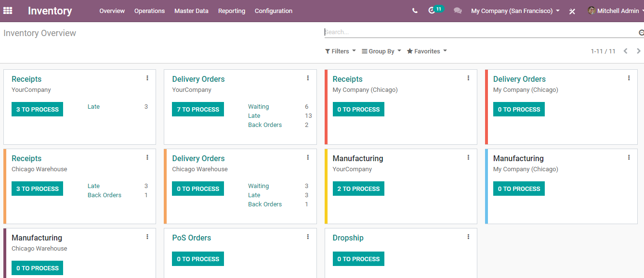Click 0 TO PROCESS on Dropship card
The height and width of the screenshot is (278, 644).
[358, 259]
